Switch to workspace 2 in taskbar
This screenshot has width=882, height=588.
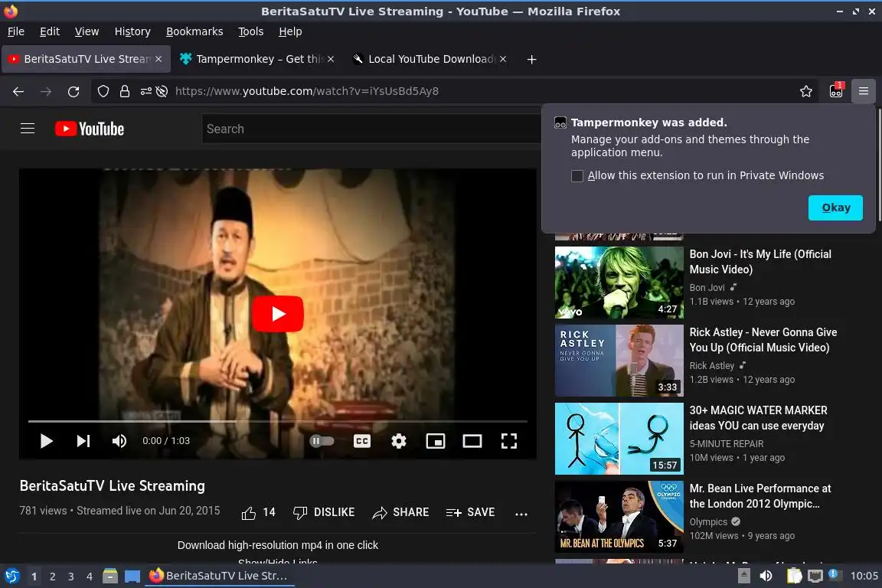(x=52, y=577)
